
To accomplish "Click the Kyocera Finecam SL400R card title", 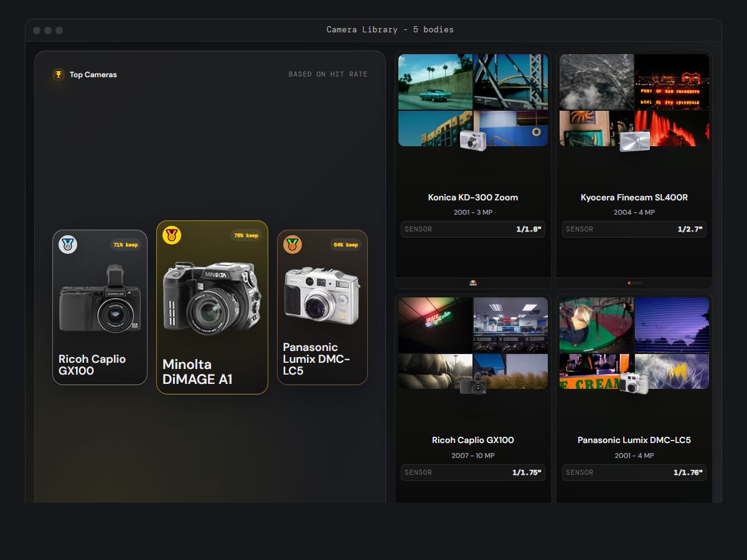I will click(x=634, y=197).
